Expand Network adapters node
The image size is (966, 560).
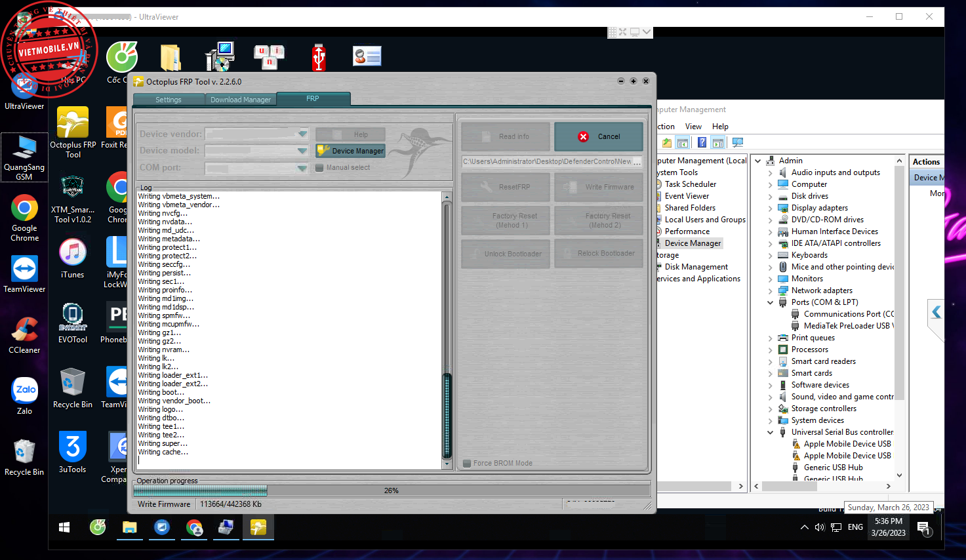(771, 290)
